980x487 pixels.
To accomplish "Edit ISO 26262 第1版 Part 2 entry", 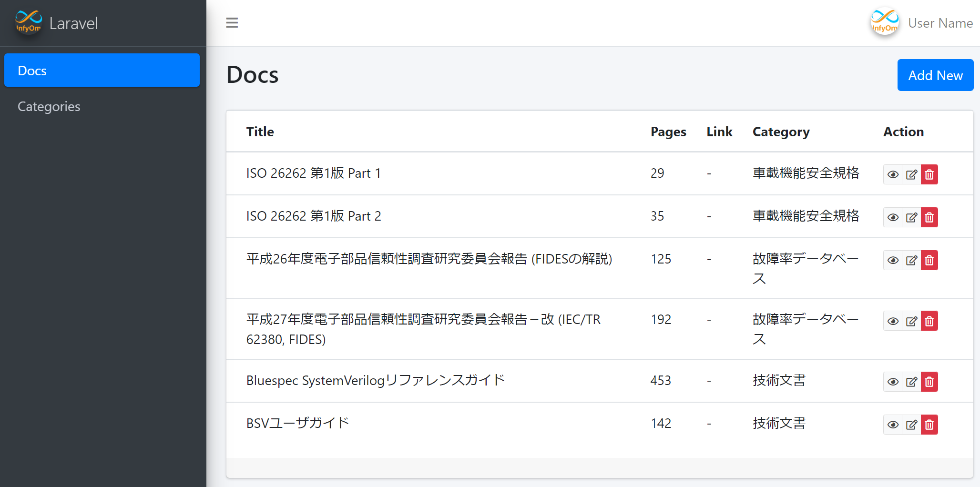I will [x=911, y=217].
